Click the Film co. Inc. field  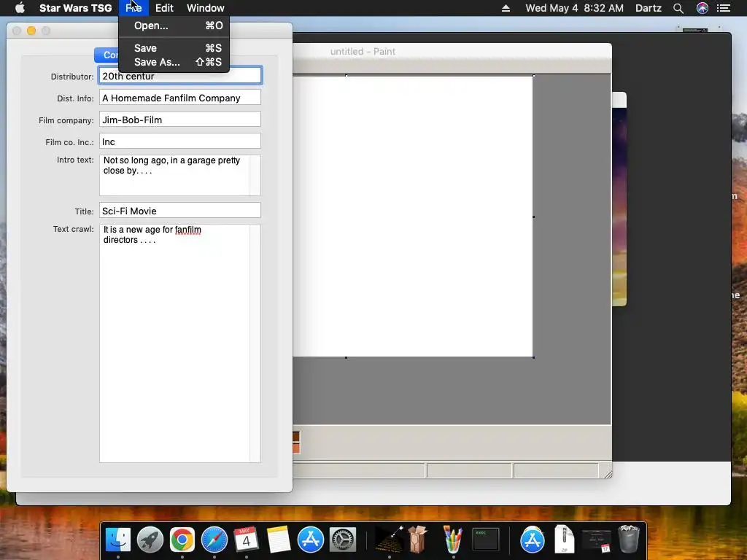coord(180,141)
